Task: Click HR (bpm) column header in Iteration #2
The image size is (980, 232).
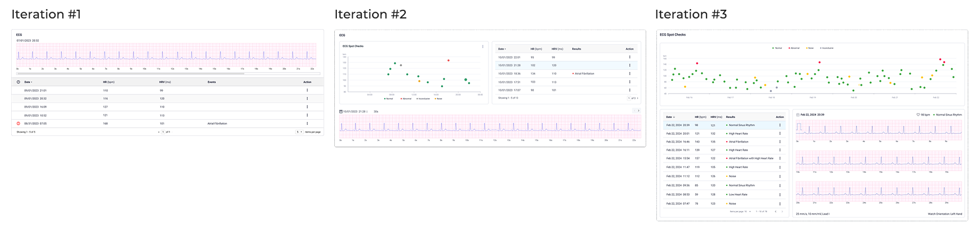Action: coord(536,49)
